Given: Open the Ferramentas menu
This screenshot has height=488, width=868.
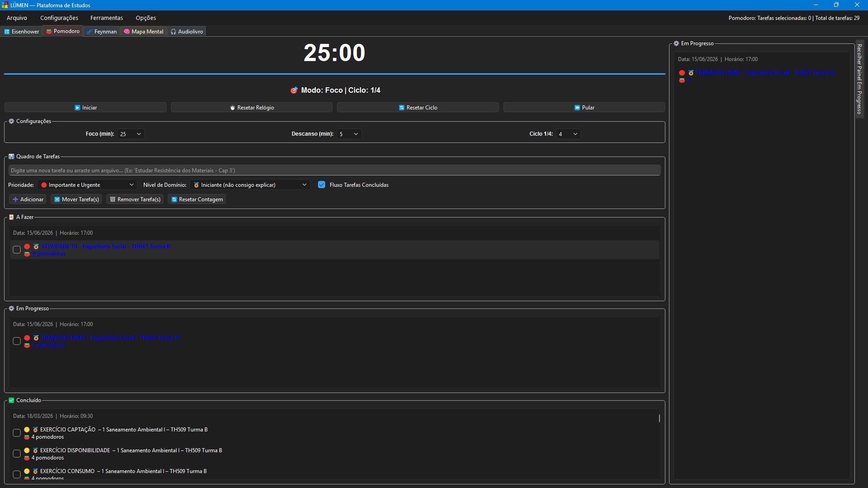Looking at the screenshot, I should (x=106, y=18).
